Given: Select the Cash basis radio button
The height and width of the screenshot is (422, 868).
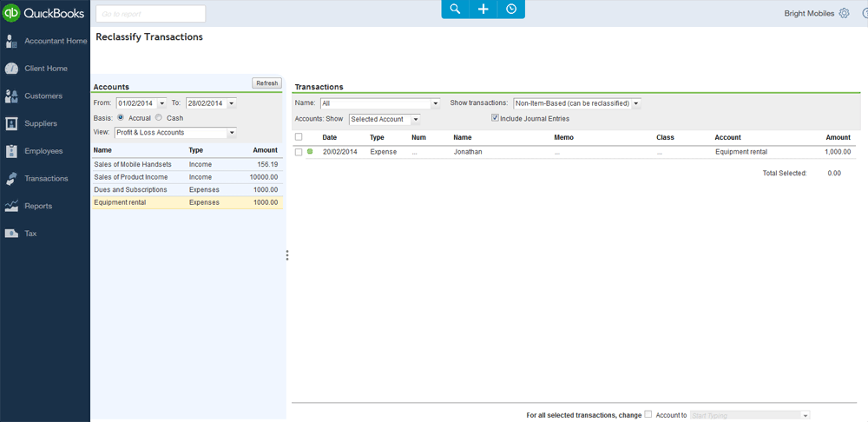Looking at the screenshot, I should pyautogui.click(x=159, y=118).
